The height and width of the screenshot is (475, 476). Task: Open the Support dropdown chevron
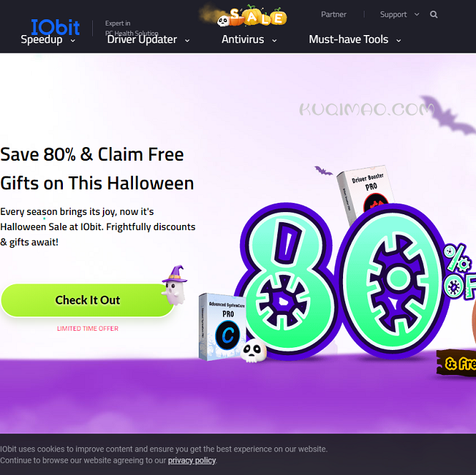pyautogui.click(x=417, y=14)
